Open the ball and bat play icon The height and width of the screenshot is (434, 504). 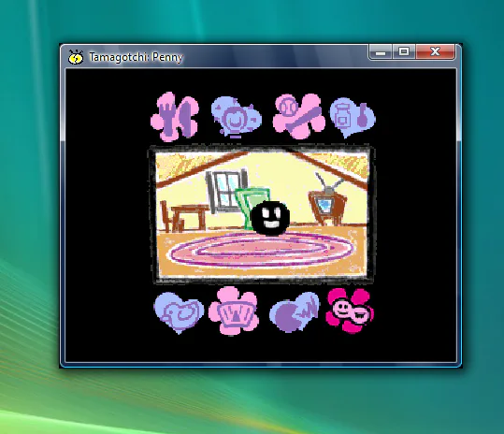pyautogui.click(x=298, y=116)
